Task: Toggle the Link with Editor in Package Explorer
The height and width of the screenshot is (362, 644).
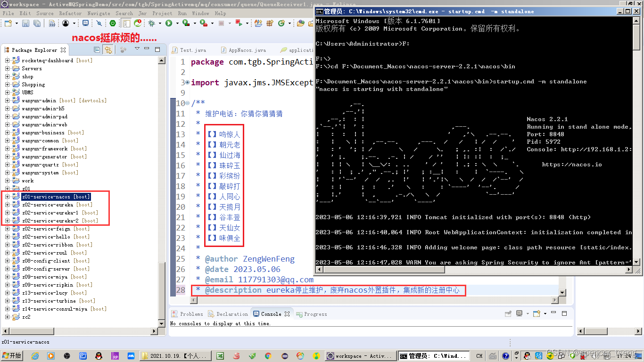Action: coord(107,49)
